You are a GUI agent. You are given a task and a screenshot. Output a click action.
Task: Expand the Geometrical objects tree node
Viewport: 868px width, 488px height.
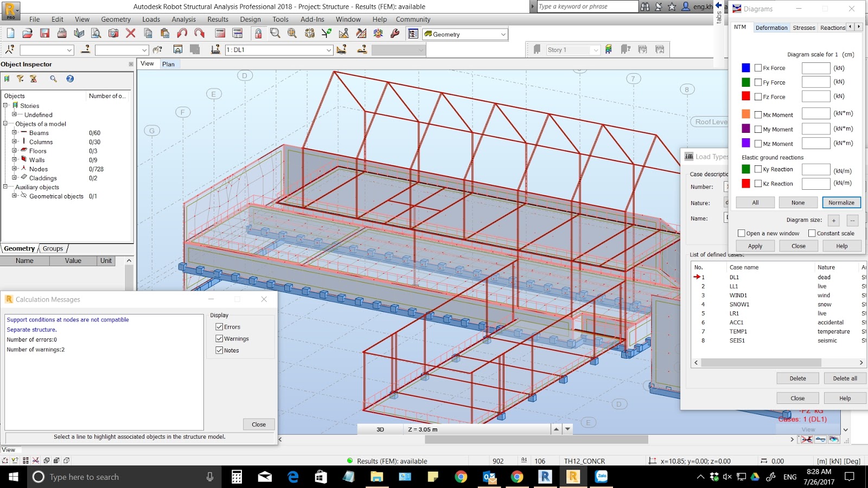(x=15, y=196)
